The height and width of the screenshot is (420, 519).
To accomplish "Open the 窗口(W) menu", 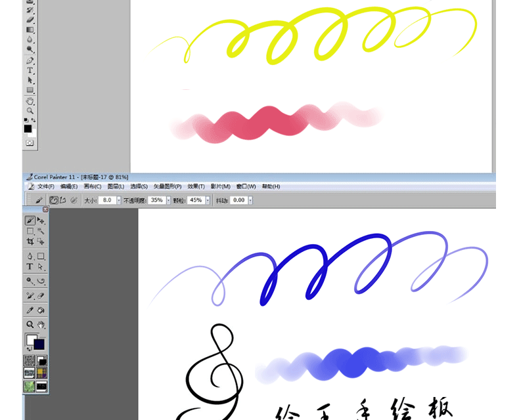I will coord(246,186).
